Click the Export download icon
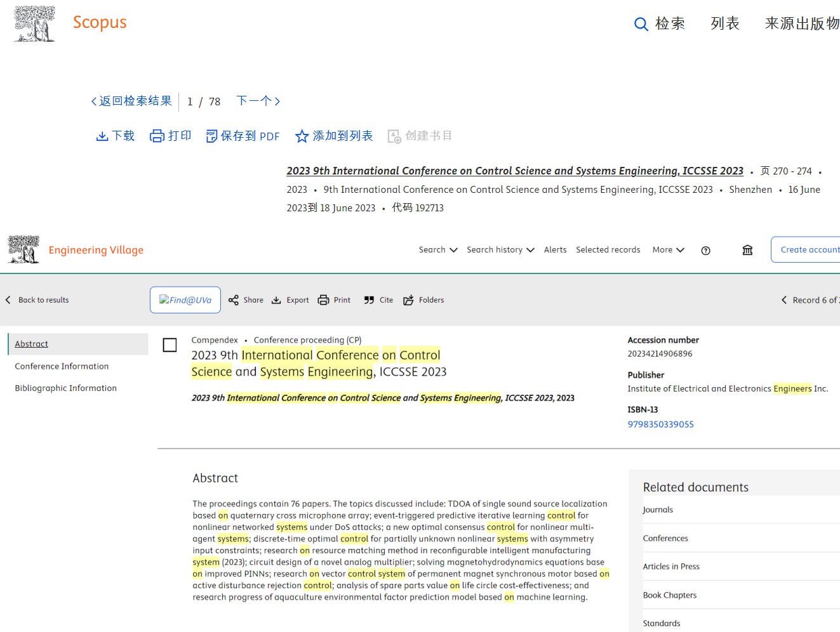Screen dimensions: 840x632 click(x=276, y=300)
